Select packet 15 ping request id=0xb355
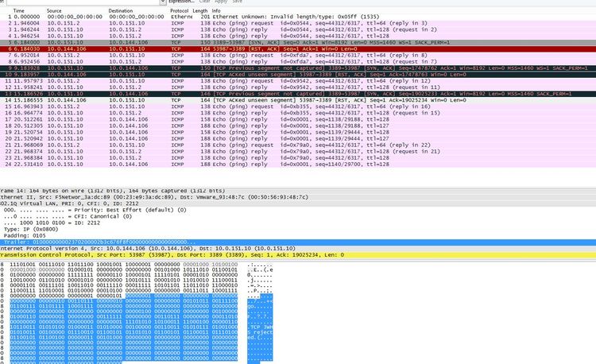The width and height of the screenshot is (596, 364). [298, 106]
